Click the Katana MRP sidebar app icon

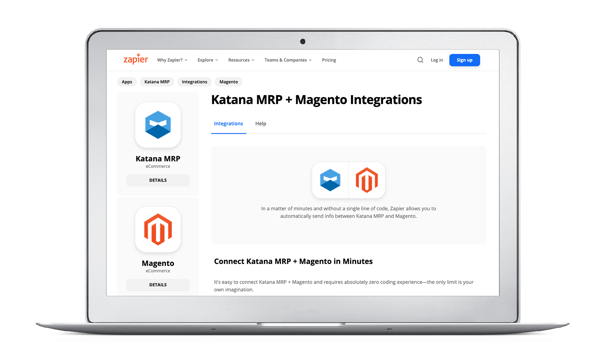[158, 125]
